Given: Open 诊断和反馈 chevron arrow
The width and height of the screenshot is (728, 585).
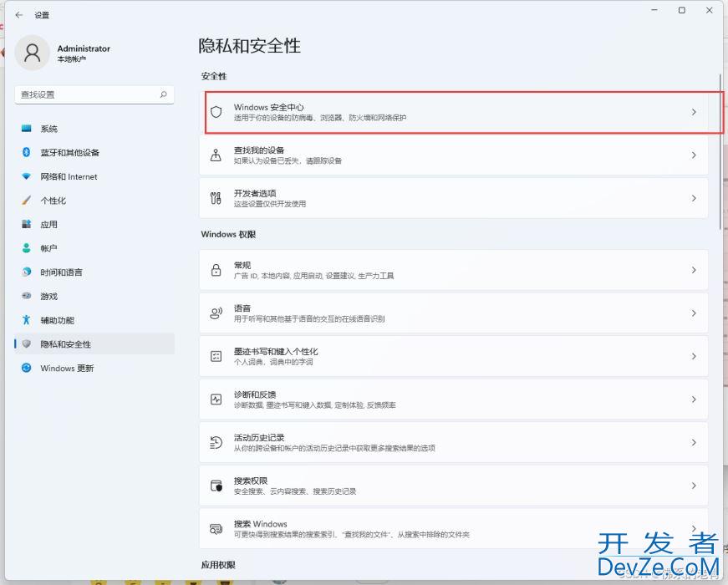Looking at the screenshot, I should [694, 399].
